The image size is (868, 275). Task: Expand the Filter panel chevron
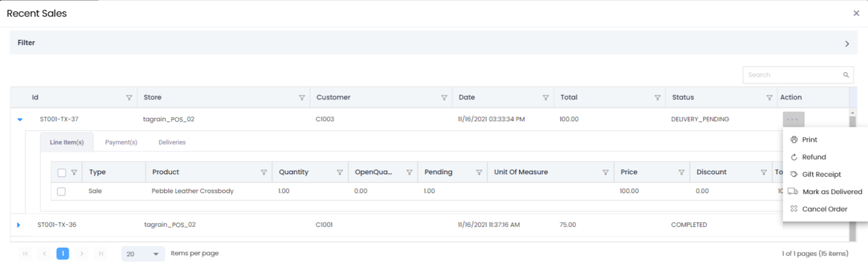coord(847,43)
